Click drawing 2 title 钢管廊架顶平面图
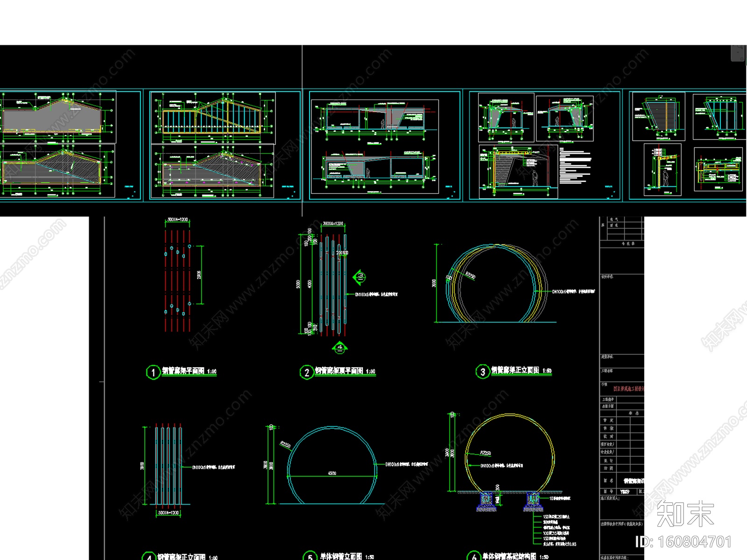 (x=339, y=371)
